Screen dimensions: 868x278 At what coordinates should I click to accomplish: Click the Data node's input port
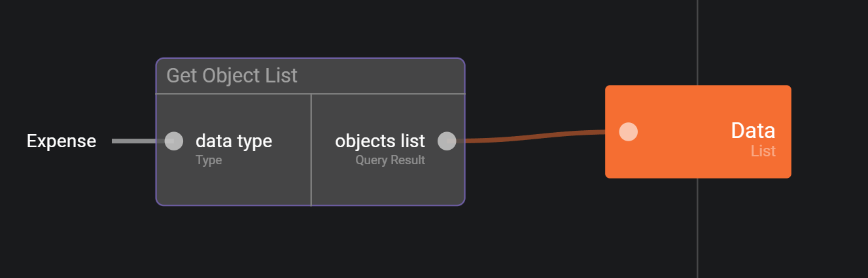point(628,131)
